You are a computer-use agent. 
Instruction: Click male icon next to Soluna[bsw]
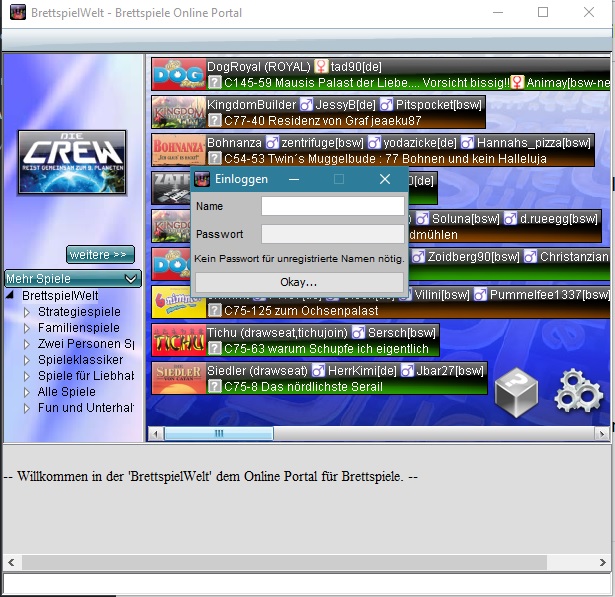click(422, 218)
